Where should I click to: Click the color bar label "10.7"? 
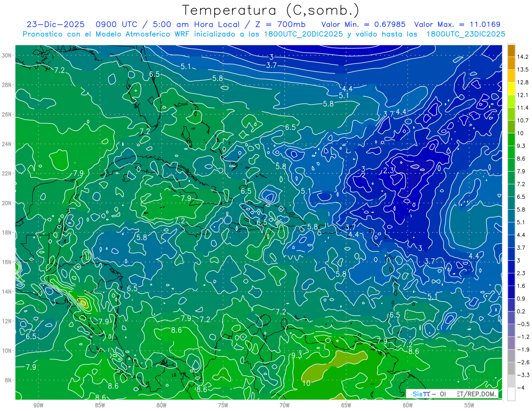(522, 121)
